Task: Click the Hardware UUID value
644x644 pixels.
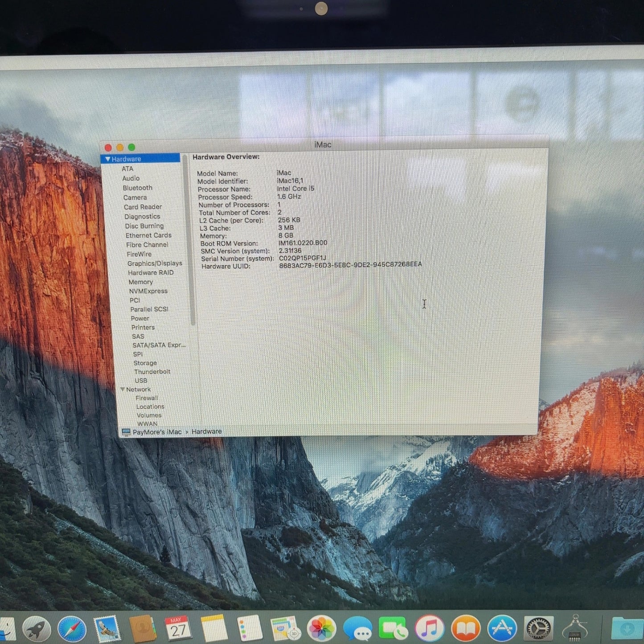Action: tap(350, 265)
